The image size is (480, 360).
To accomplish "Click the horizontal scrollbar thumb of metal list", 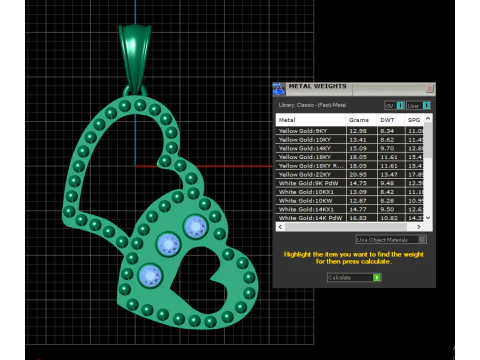I will [346, 227].
